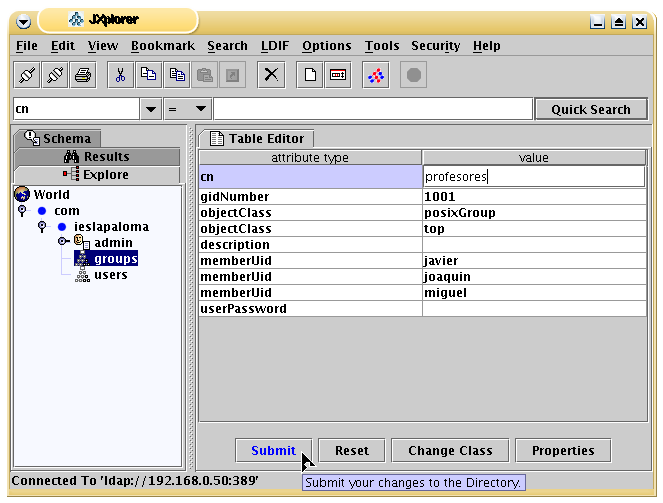The height and width of the screenshot is (503, 663).
Task: Click the Rename entry toolbar icon
Action: click(338, 75)
